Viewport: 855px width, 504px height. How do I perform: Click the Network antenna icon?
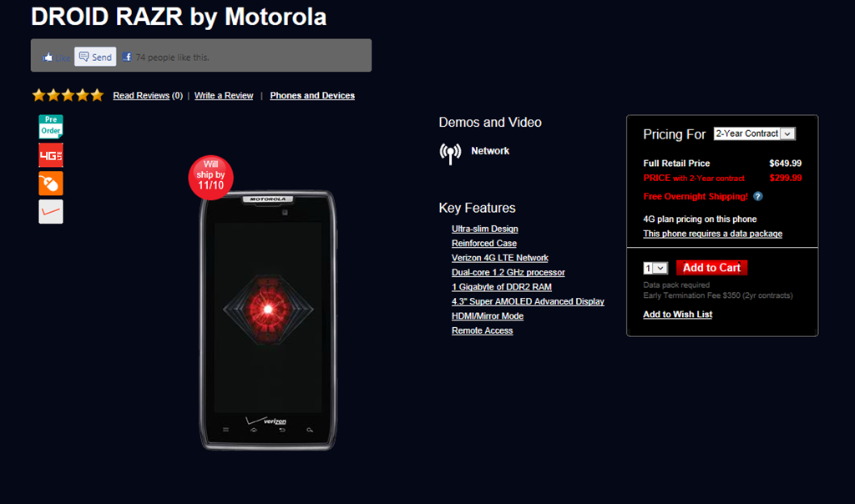pos(450,153)
